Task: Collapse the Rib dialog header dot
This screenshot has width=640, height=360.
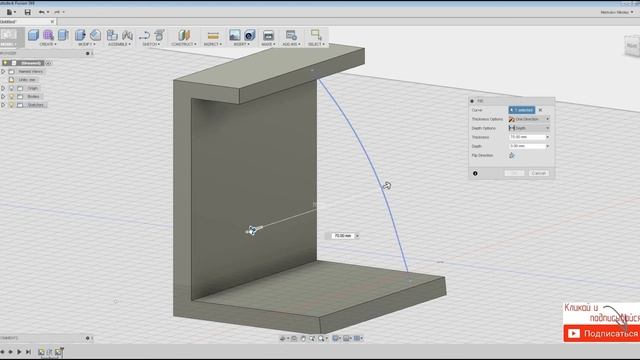Action: coord(472,101)
